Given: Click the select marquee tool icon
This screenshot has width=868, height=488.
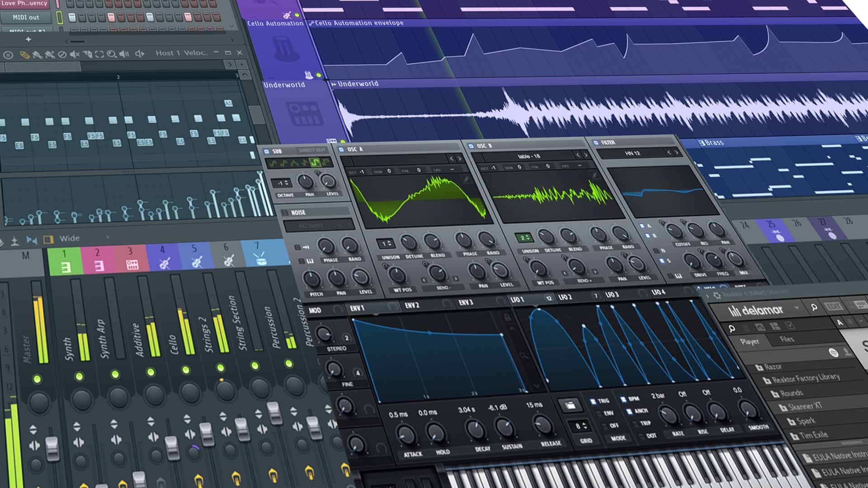Looking at the screenshot, I should (99, 54).
